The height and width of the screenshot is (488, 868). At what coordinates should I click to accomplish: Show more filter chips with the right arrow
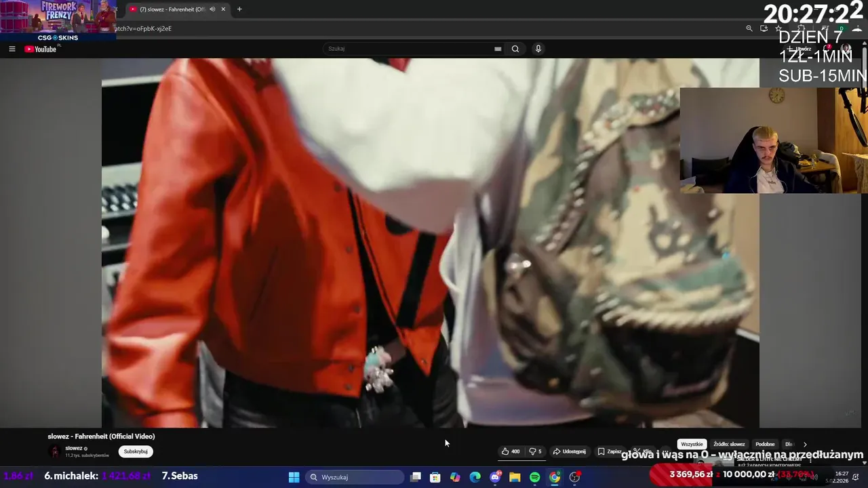pos(805,445)
